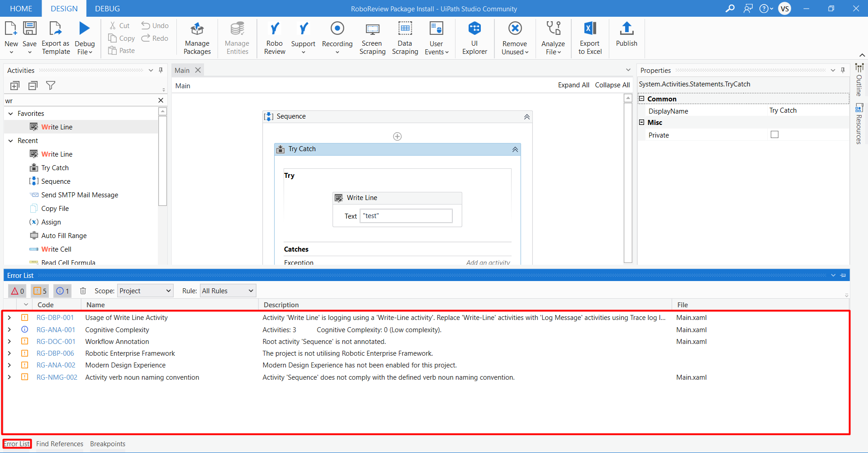Open the RG-ANA-001 rule link
The image size is (868, 453).
coord(56,330)
